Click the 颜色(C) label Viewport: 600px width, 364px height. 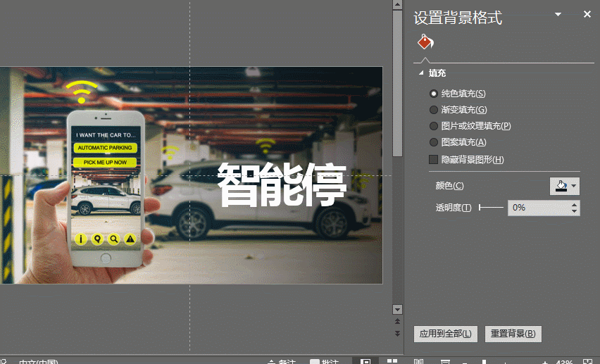pyautogui.click(x=449, y=186)
